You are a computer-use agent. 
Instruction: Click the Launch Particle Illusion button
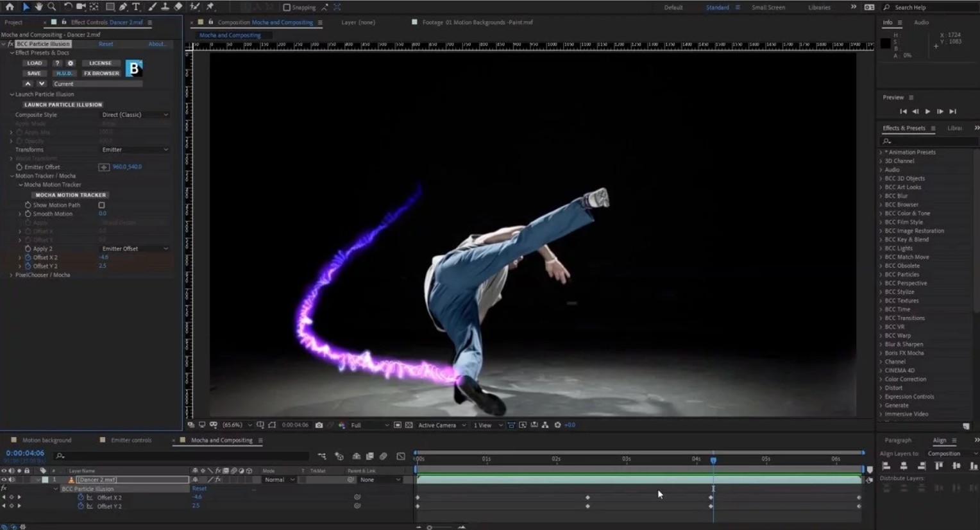pos(63,105)
